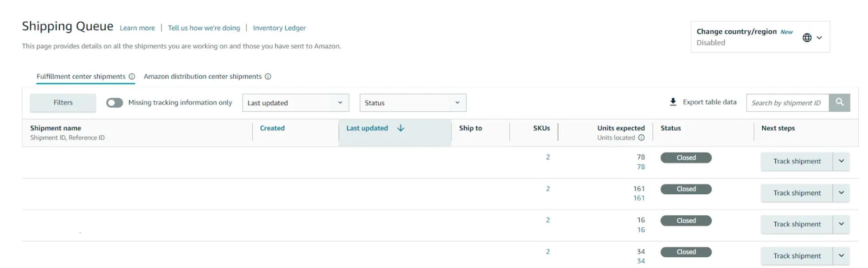Screen dimensions: 868x268
Task: Click the download icon for Export table data
Action: point(673,102)
